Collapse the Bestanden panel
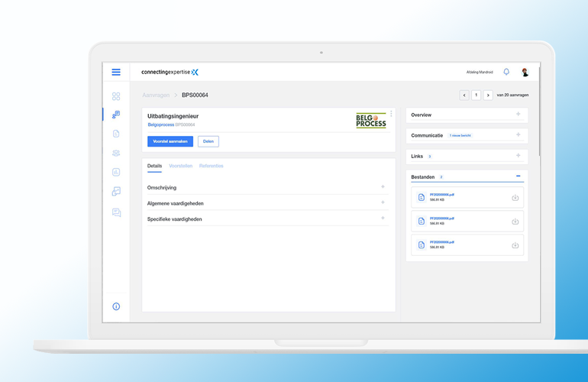Viewport: 588px width, 382px height. pos(519,176)
